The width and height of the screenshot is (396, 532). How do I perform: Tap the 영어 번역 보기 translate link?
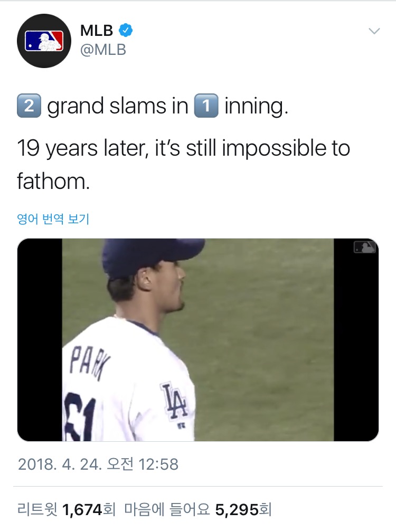(53, 218)
